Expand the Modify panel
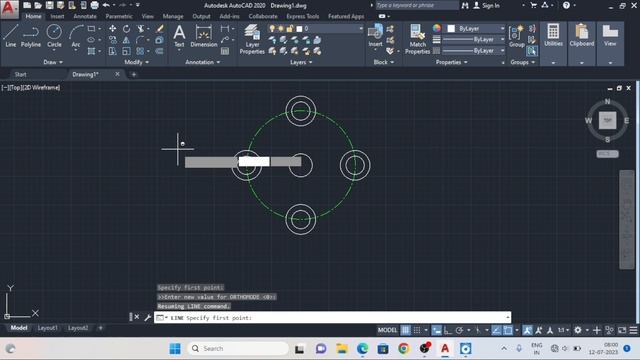The width and height of the screenshot is (640, 360). (x=137, y=62)
